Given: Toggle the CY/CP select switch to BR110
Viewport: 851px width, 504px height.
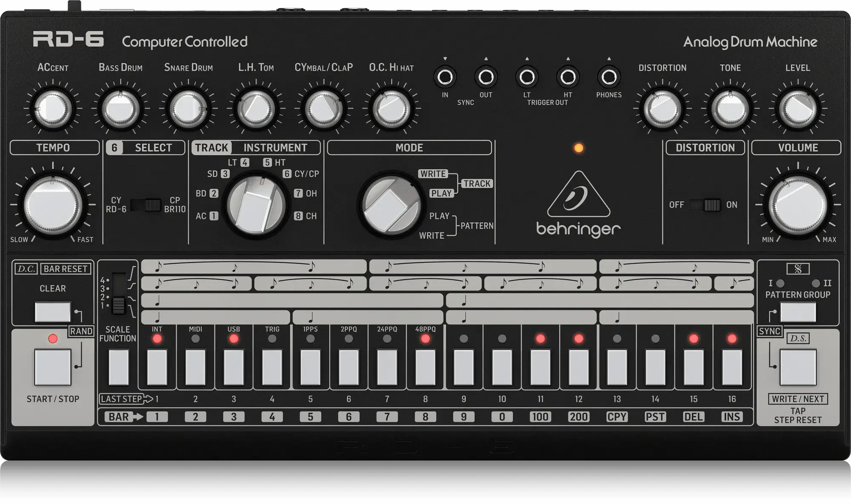Looking at the screenshot, I should pyautogui.click(x=145, y=204).
